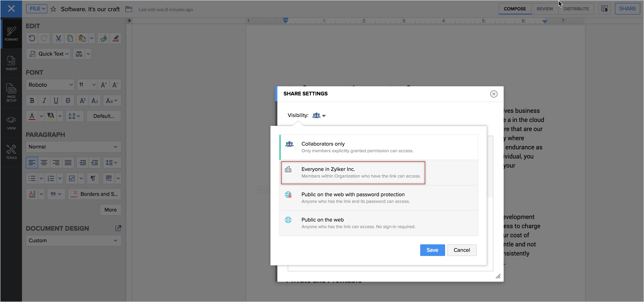
Task: Select Everyone in Zylker Inc. option
Action: (353, 173)
